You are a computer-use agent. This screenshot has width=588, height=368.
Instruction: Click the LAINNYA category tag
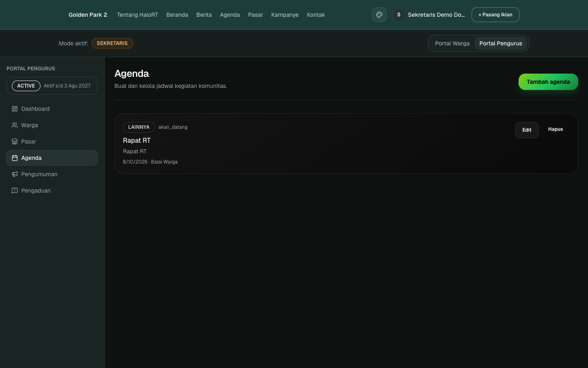[139, 127]
